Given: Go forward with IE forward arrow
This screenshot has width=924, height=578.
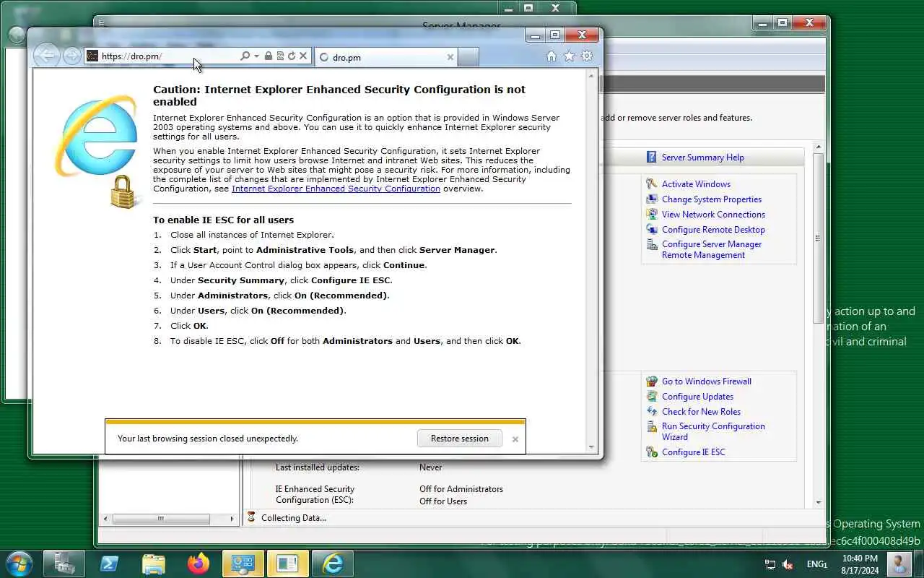Looking at the screenshot, I should click(x=71, y=56).
